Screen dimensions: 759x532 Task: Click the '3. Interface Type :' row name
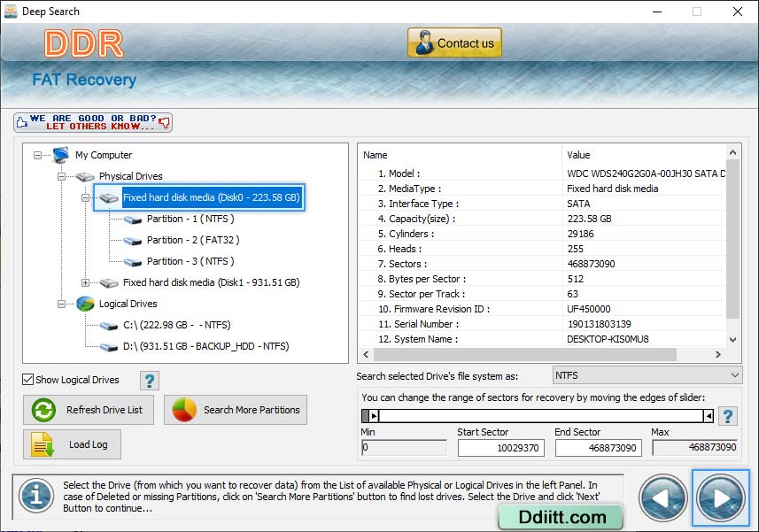click(x=418, y=204)
